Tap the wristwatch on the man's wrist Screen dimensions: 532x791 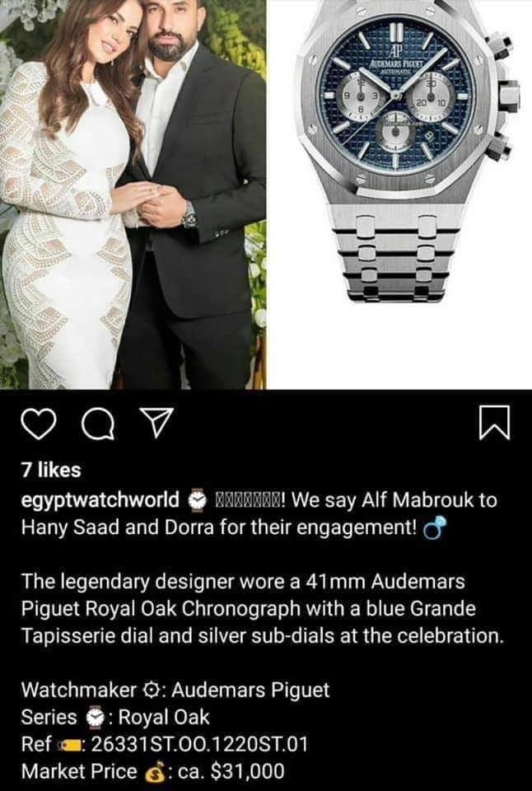click(189, 215)
